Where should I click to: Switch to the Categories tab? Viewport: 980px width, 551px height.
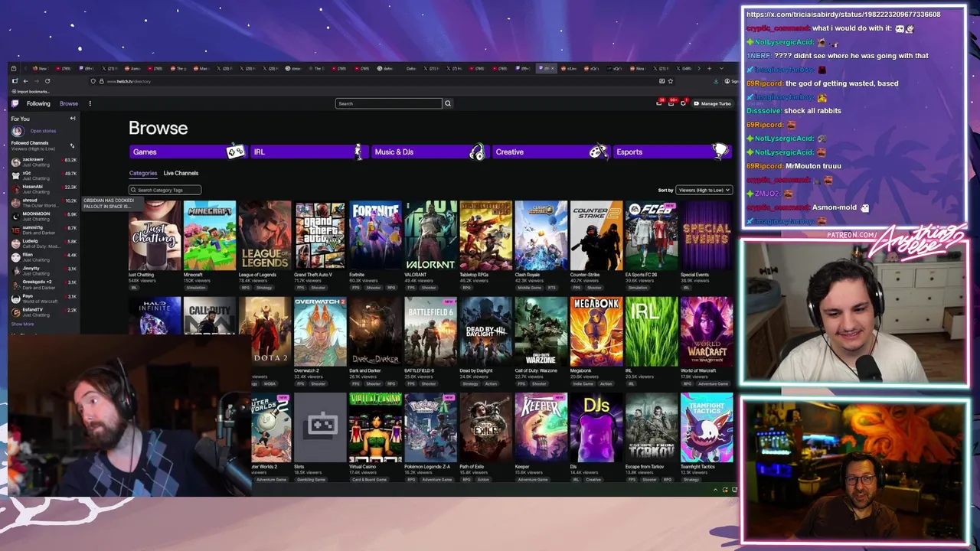(x=143, y=173)
